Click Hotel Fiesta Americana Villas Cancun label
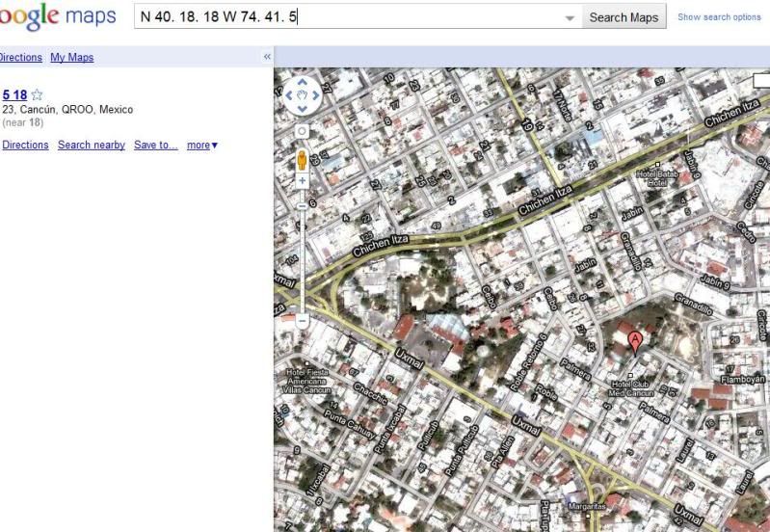The height and width of the screenshot is (532, 770). click(x=307, y=381)
